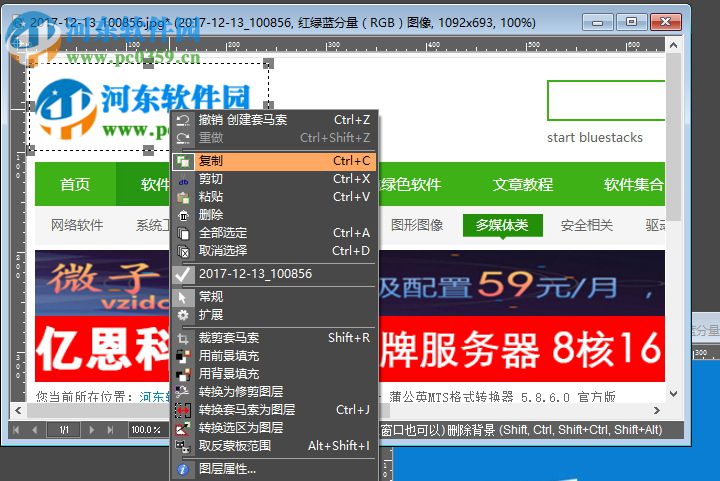
Task: Go to previous page navigation arrow
Action: click(x=35, y=430)
